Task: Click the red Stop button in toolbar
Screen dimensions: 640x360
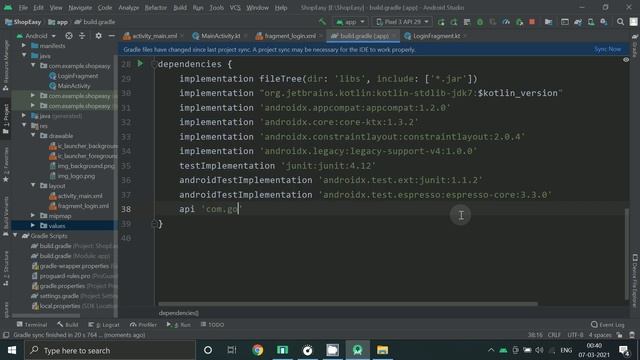Action: [x=532, y=22]
